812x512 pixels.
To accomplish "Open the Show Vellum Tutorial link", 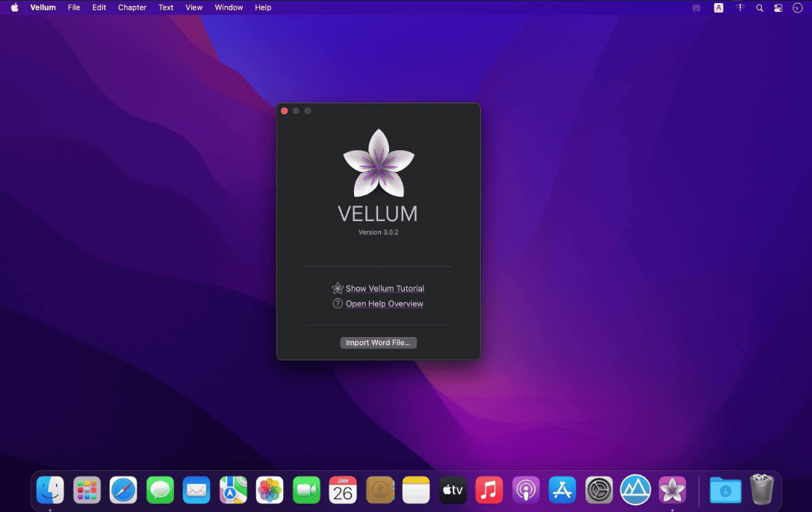I will pyautogui.click(x=385, y=289).
